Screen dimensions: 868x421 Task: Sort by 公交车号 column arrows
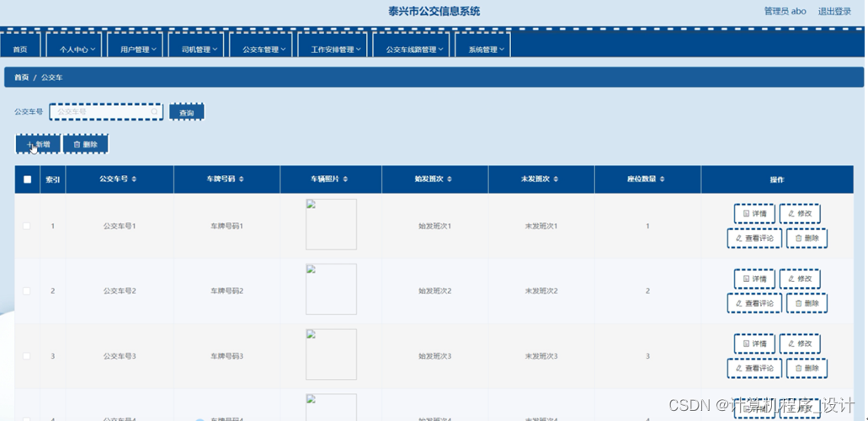(134, 179)
